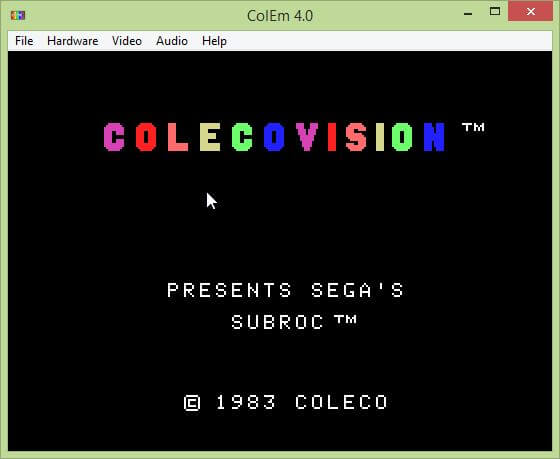Click the purple C in the ColecoVision logo

[114, 137]
